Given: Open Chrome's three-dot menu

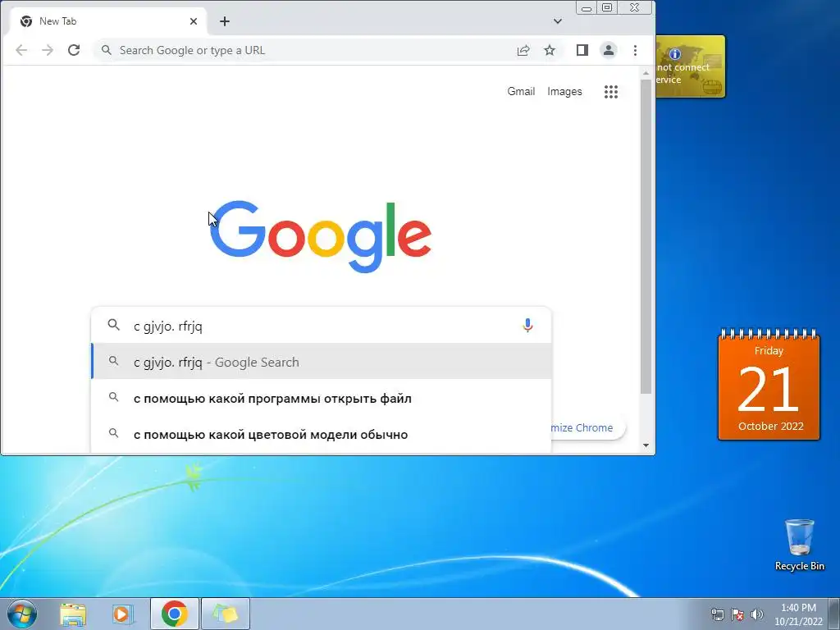Looking at the screenshot, I should click(636, 50).
